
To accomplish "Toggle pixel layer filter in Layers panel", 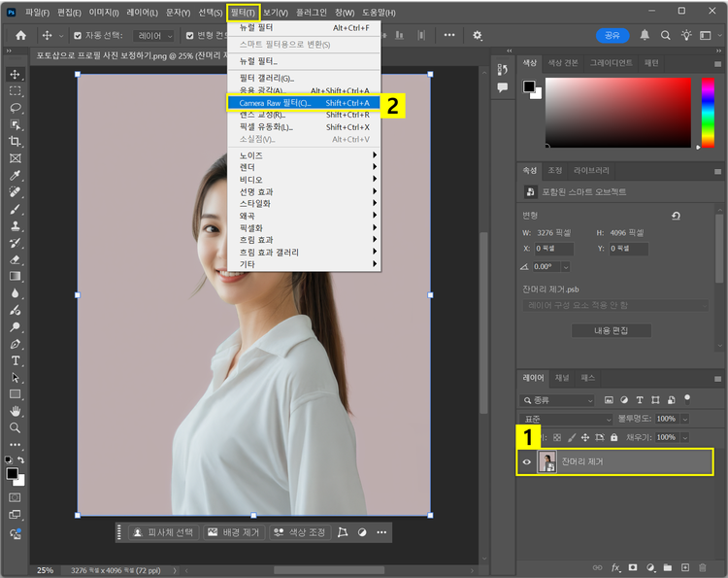I will pyautogui.click(x=609, y=400).
